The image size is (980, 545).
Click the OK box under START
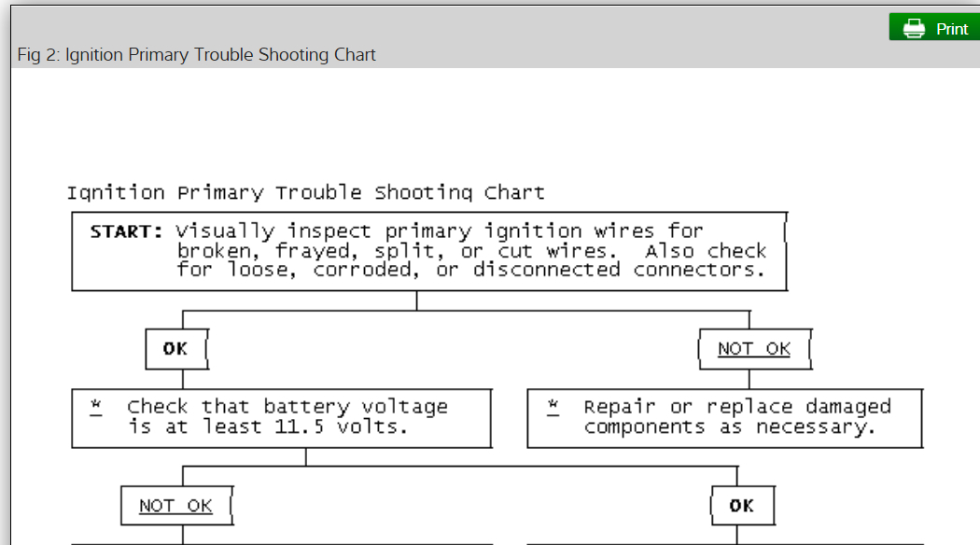[177, 349]
